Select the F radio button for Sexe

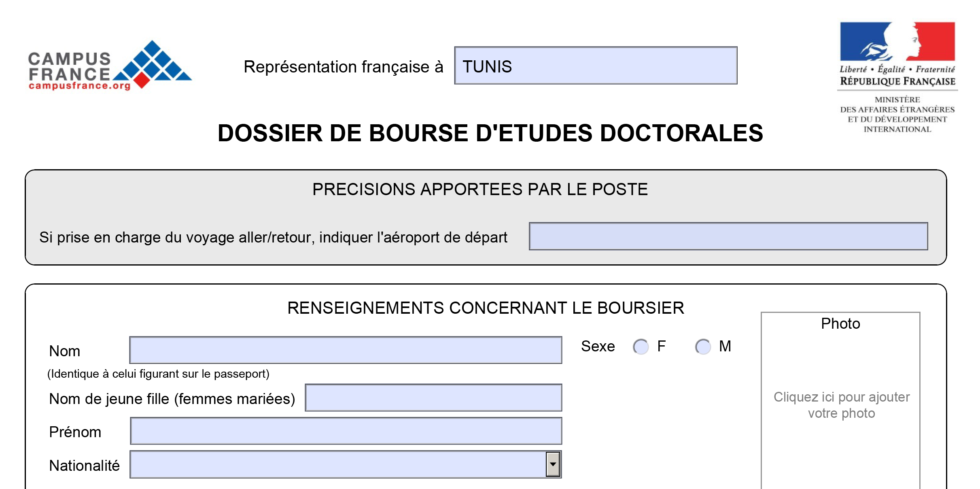click(x=641, y=347)
